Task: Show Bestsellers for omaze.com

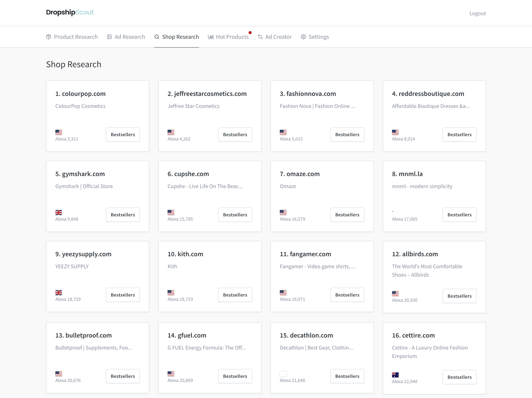Action: pyautogui.click(x=347, y=215)
